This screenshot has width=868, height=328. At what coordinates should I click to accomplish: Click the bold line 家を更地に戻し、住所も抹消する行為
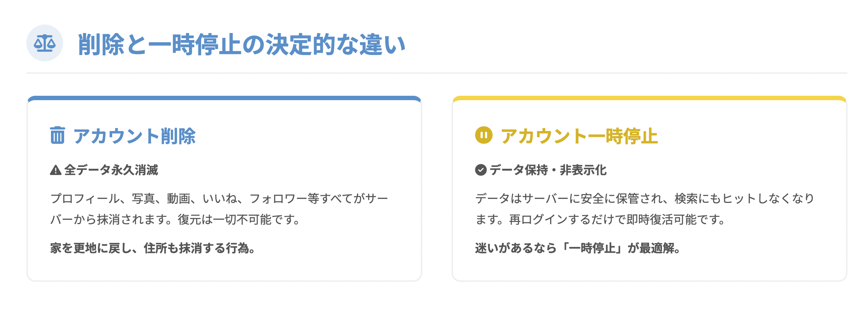[x=153, y=248]
